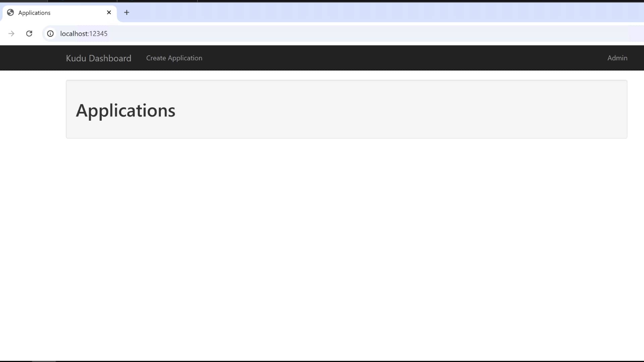
Task: Open the Create Application page
Action: click(x=174, y=58)
